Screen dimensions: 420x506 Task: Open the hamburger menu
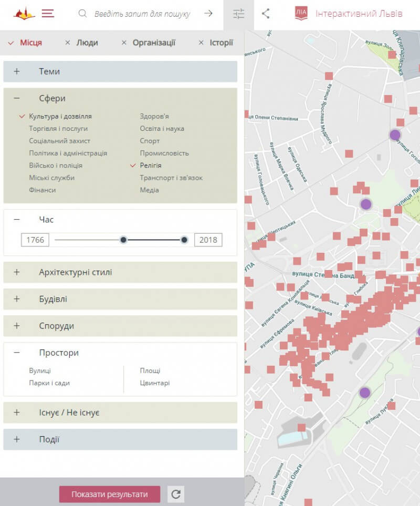click(48, 14)
